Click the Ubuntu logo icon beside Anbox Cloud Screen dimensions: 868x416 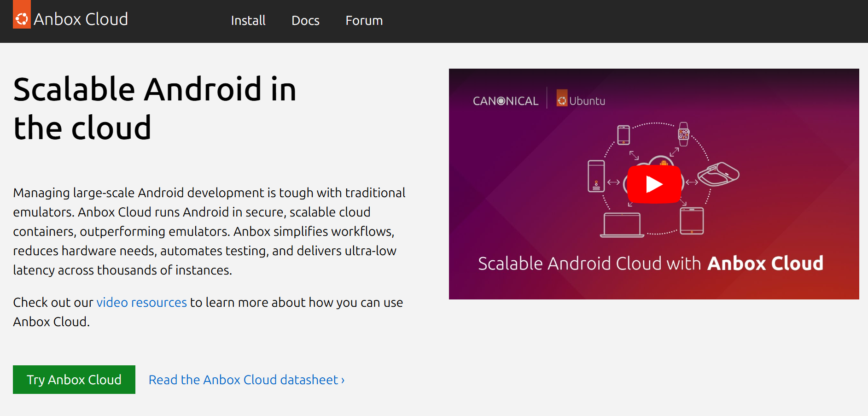pos(22,14)
